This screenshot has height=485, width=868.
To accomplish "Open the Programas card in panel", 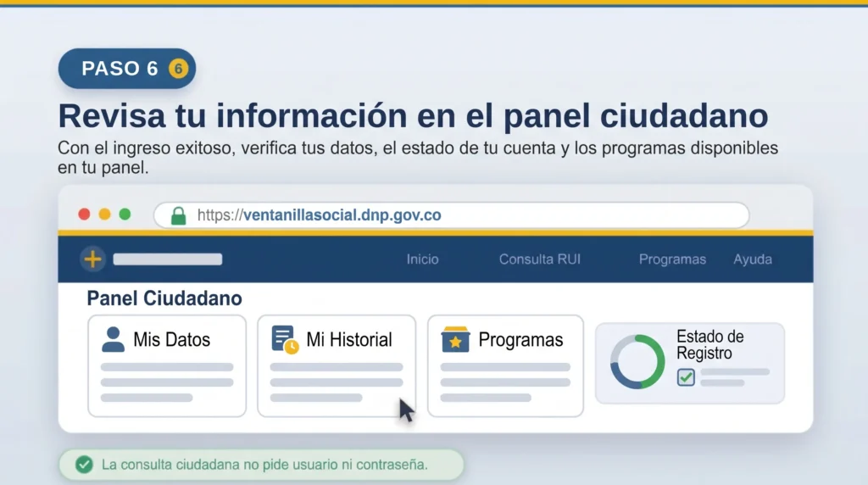I will pos(505,366).
